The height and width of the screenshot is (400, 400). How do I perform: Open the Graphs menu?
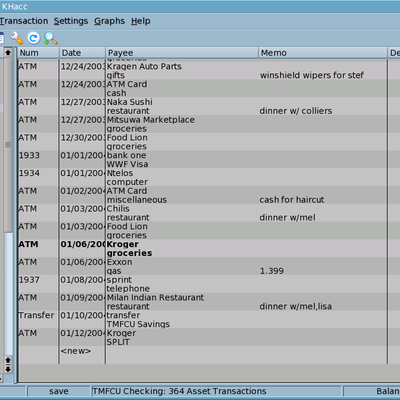pos(109,21)
